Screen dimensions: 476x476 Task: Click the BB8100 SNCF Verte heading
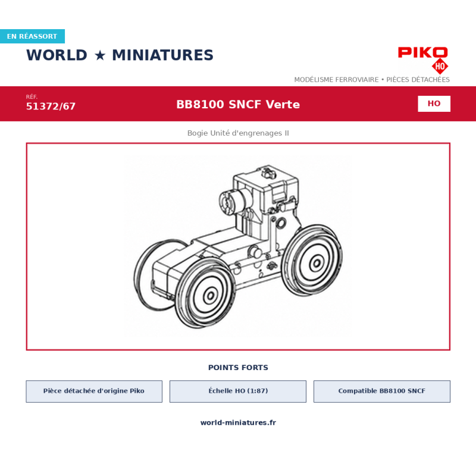[x=238, y=105]
